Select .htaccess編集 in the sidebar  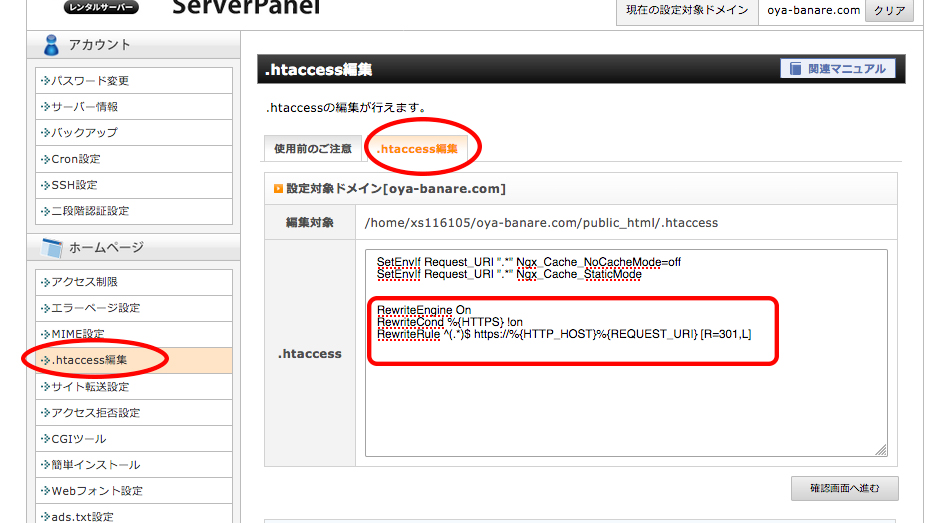click(x=134, y=360)
